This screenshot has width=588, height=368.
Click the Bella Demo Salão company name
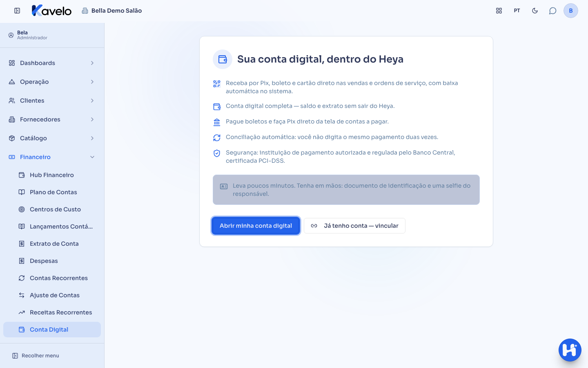(x=116, y=11)
